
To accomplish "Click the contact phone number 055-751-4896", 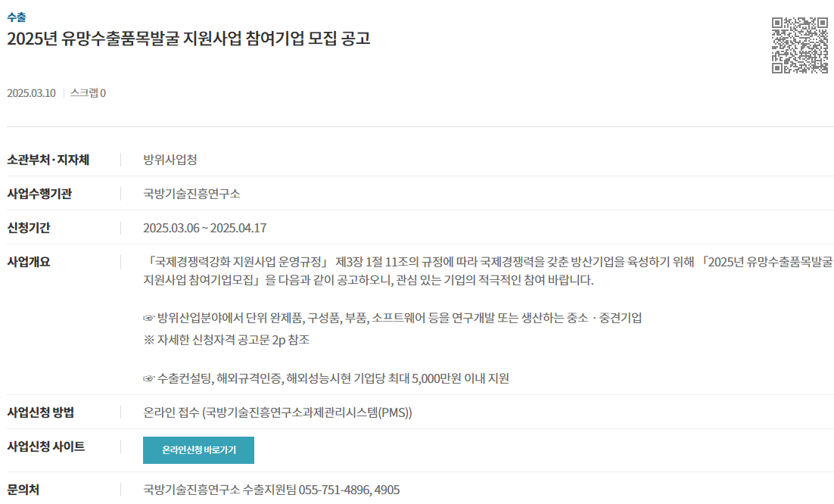I will (x=335, y=490).
